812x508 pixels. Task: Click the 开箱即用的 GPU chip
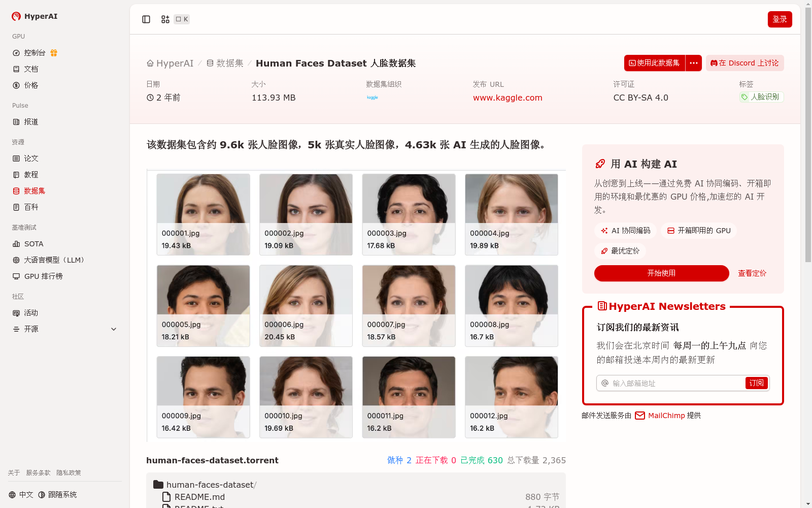pyautogui.click(x=699, y=231)
